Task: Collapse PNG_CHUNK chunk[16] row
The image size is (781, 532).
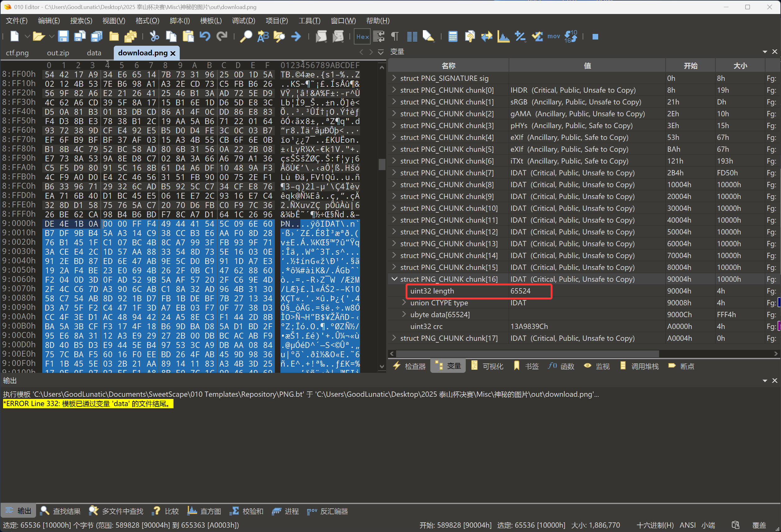Action: tap(394, 279)
